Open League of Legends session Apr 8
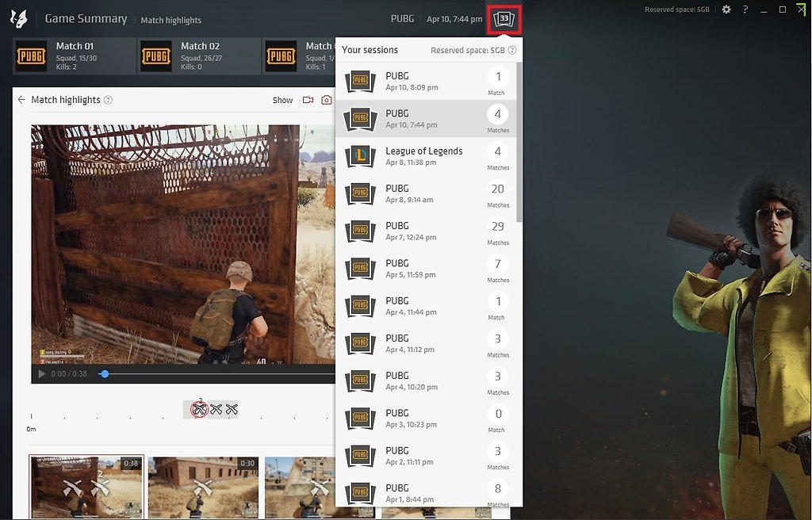The image size is (812, 520). pyautogui.click(x=426, y=156)
